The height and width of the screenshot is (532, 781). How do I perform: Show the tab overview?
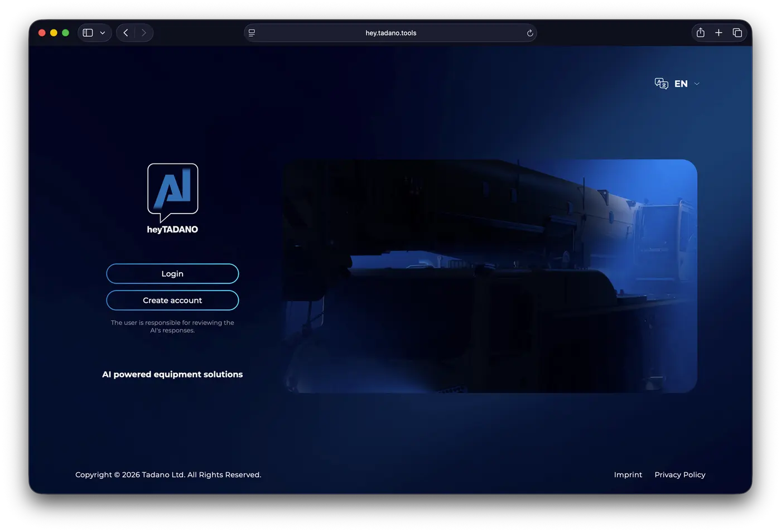click(737, 33)
